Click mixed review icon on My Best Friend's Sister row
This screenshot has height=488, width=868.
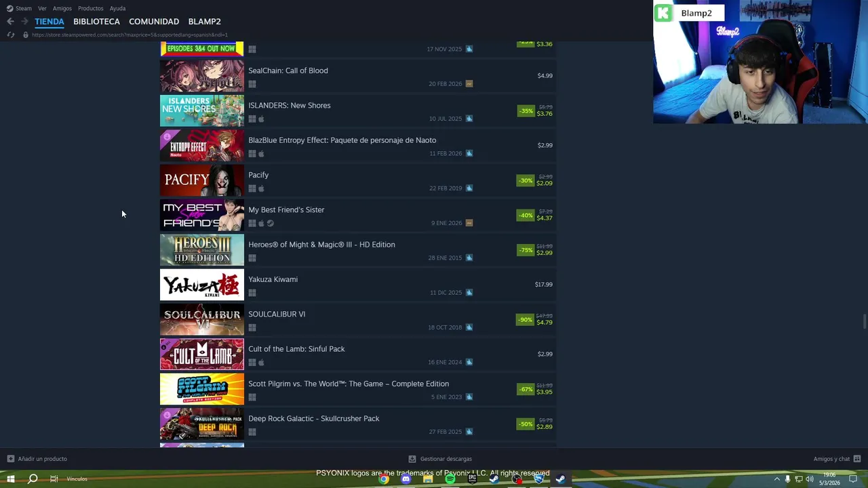469,223
